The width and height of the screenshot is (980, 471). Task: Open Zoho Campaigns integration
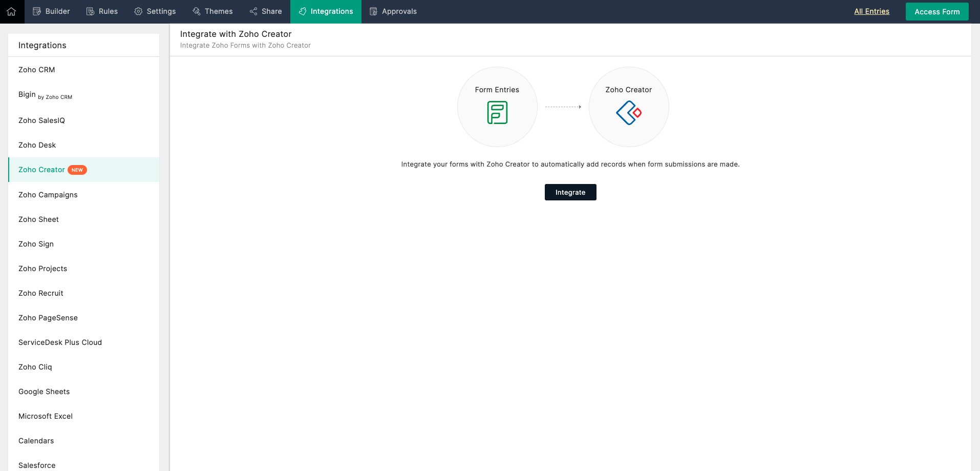click(x=84, y=195)
